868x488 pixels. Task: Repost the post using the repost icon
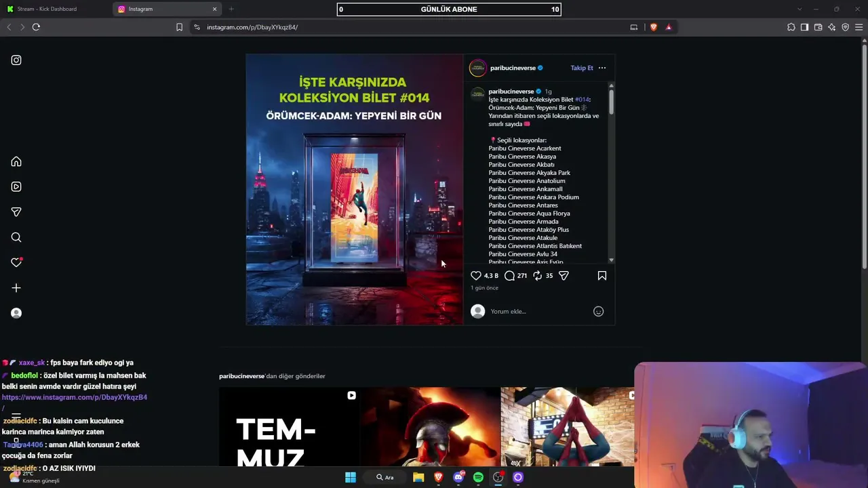(538, 276)
